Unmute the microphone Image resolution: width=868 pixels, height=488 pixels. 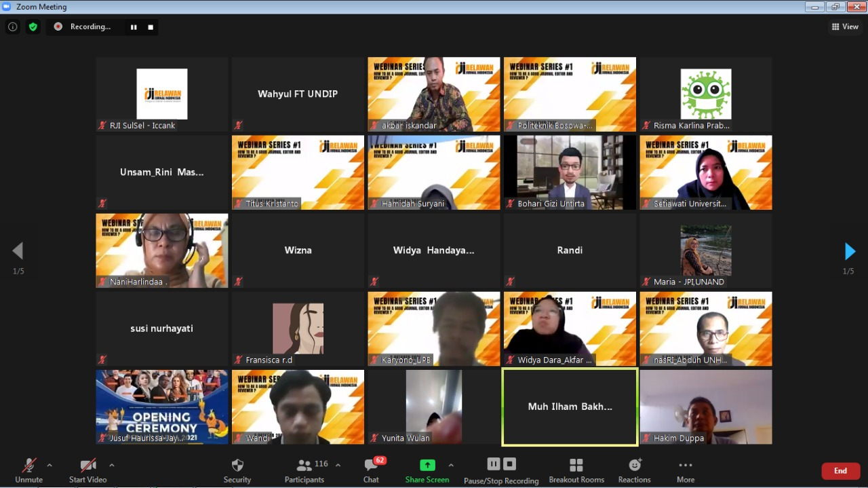coord(28,470)
